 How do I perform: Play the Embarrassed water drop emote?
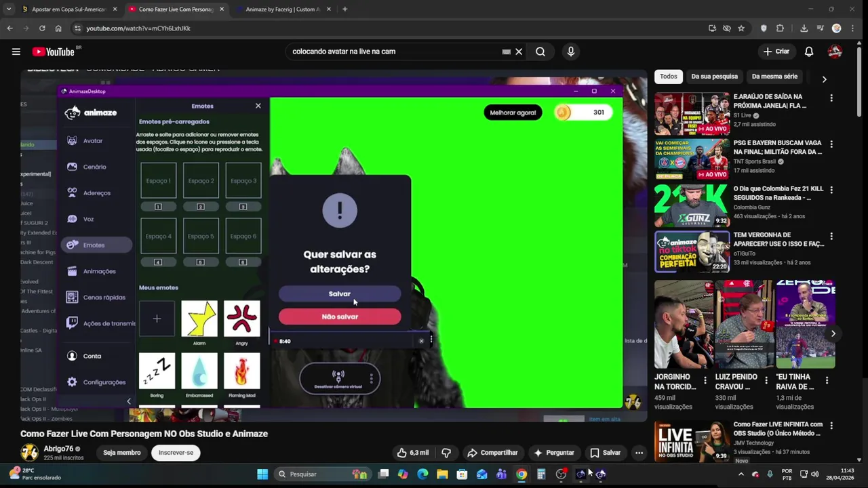click(199, 371)
